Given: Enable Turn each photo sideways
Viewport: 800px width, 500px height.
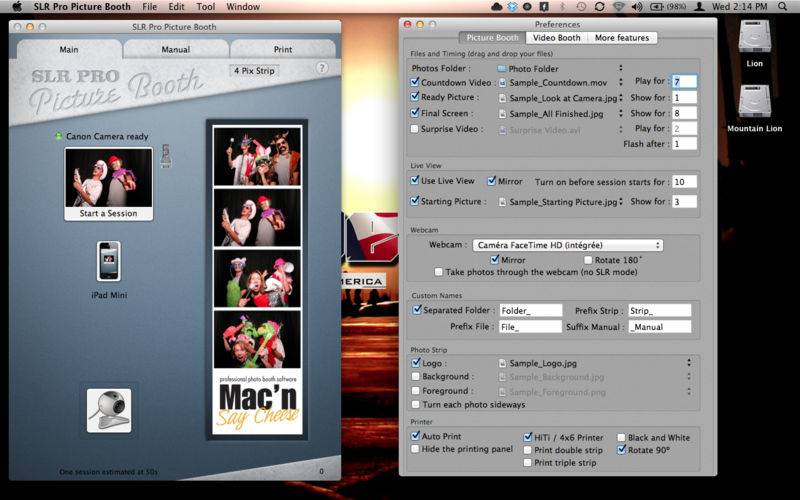Looking at the screenshot, I should click(416, 405).
